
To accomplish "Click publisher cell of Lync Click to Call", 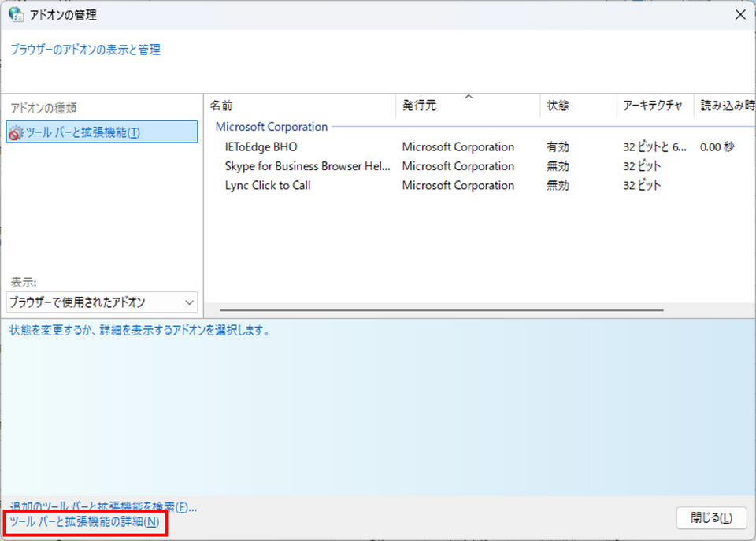I will pos(458,186).
